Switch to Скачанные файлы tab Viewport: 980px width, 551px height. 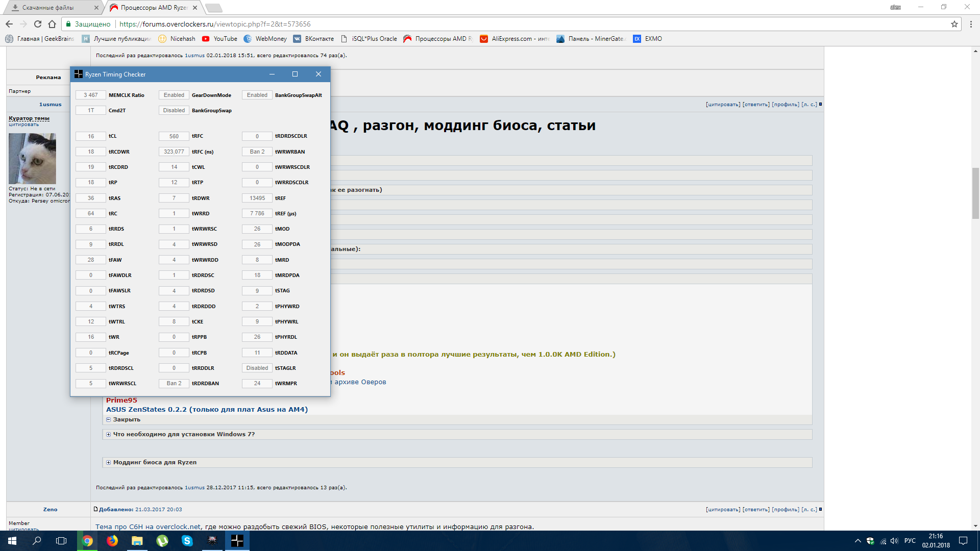(x=48, y=8)
